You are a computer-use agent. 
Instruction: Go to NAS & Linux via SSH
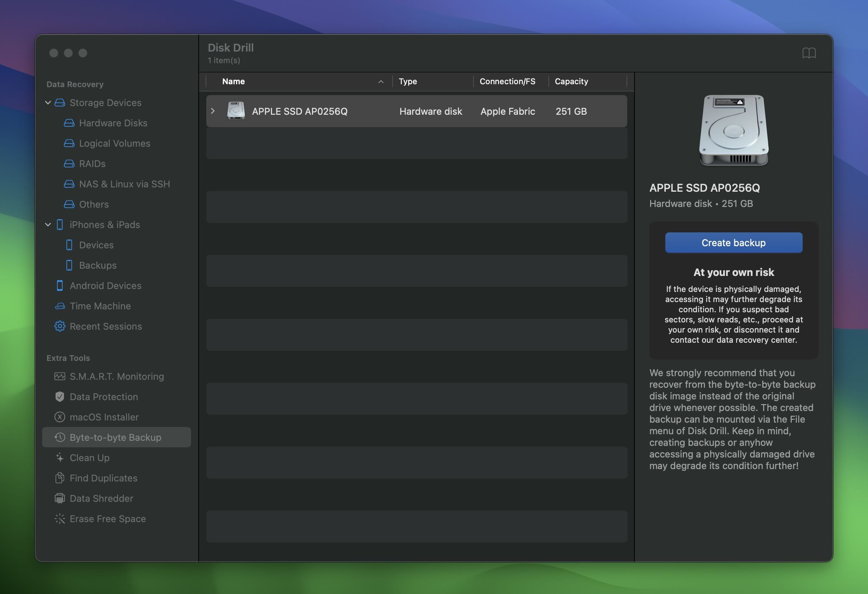(x=124, y=184)
